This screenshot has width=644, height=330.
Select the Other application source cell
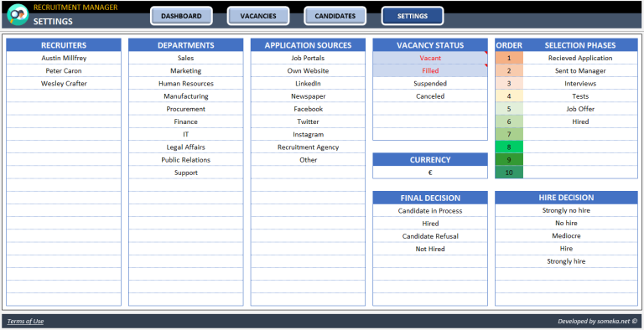click(x=308, y=160)
